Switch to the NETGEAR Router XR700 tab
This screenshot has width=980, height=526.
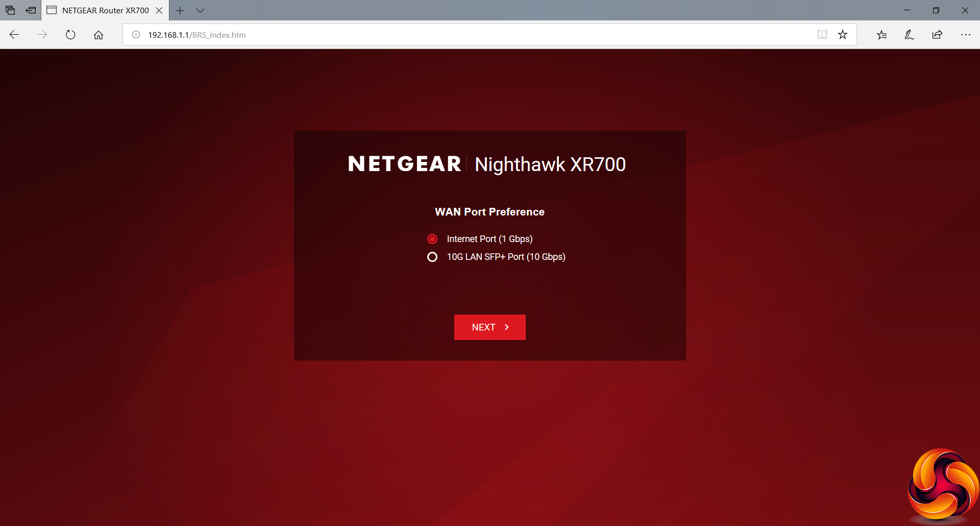pos(105,10)
